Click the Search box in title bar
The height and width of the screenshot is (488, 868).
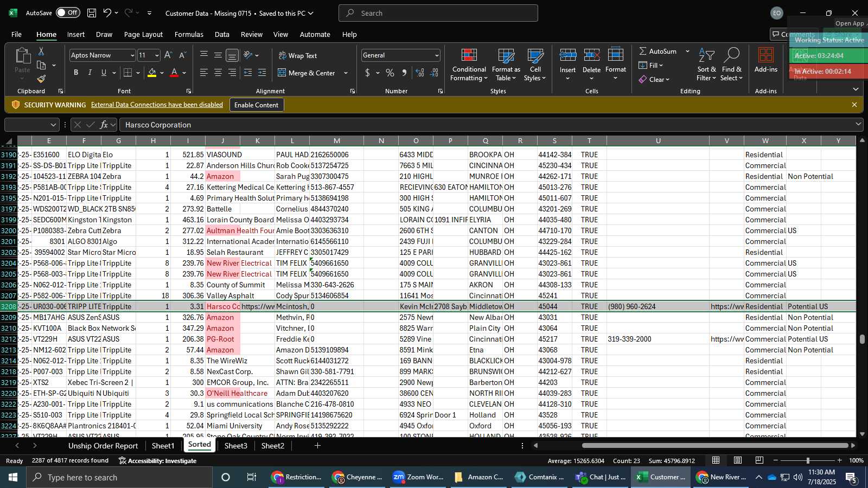438,13
